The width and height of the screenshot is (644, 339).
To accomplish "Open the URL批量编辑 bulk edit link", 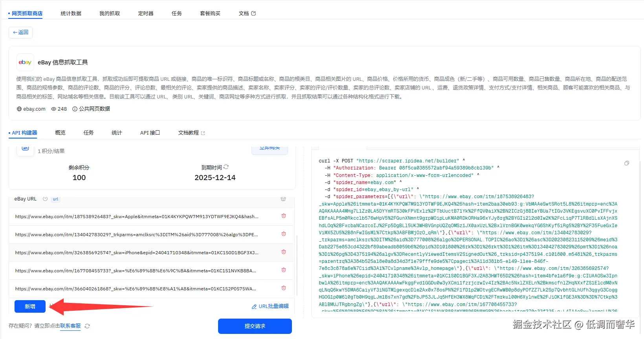I will pyautogui.click(x=270, y=306).
